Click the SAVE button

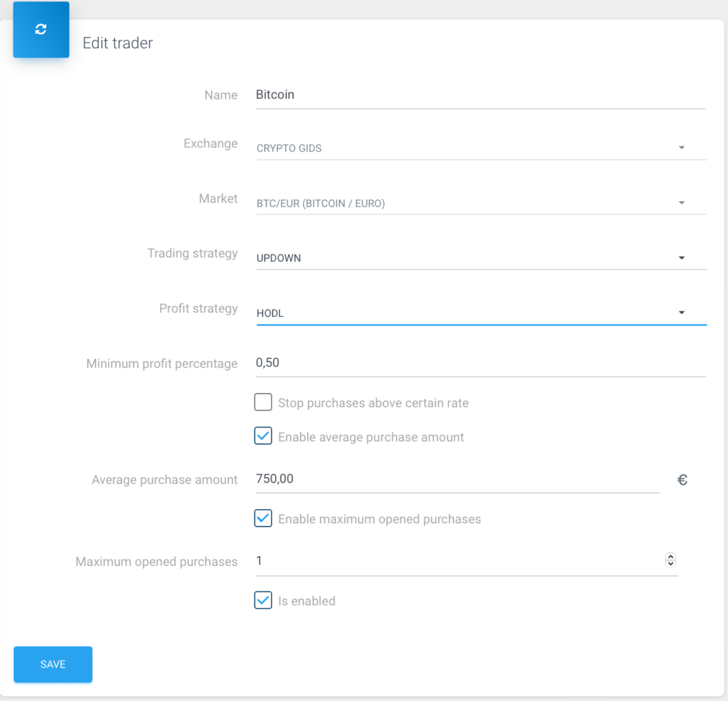point(53,664)
